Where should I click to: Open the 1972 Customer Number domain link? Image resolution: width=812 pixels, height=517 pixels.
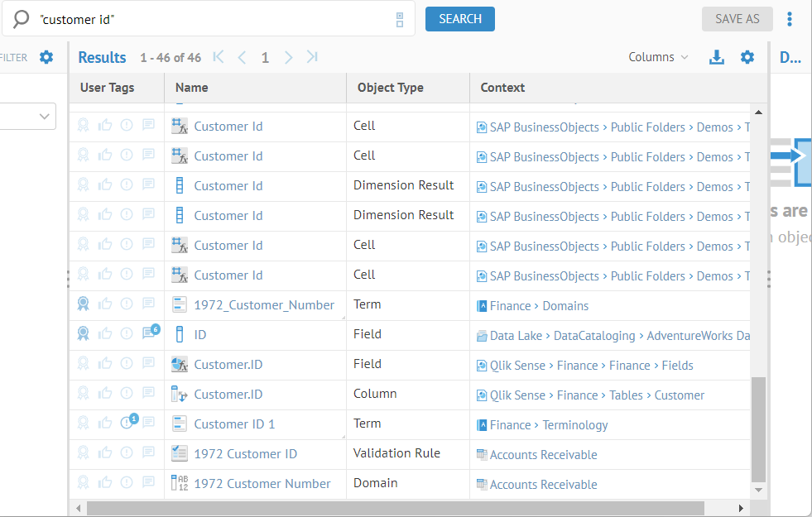pyautogui.click(x=262, y=484)
